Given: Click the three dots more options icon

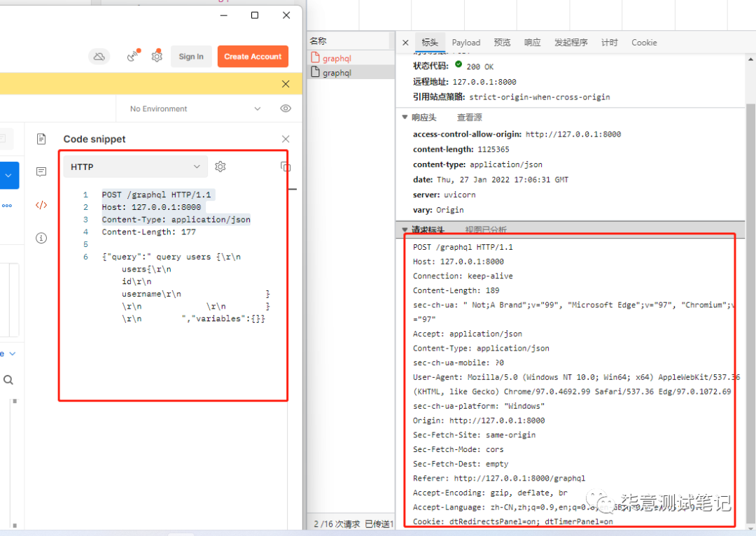Looking at the screenshot, I should pos(7,206).
